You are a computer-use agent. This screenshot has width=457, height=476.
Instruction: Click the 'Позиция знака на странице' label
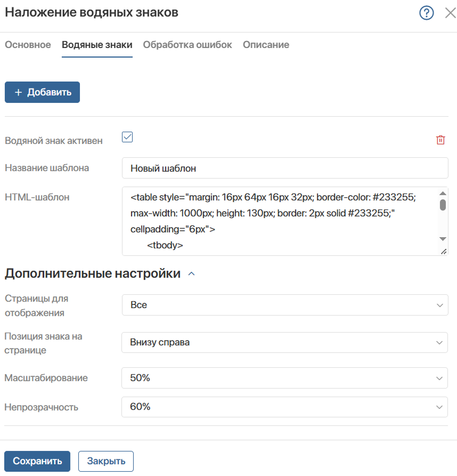[x=43, y=343]
